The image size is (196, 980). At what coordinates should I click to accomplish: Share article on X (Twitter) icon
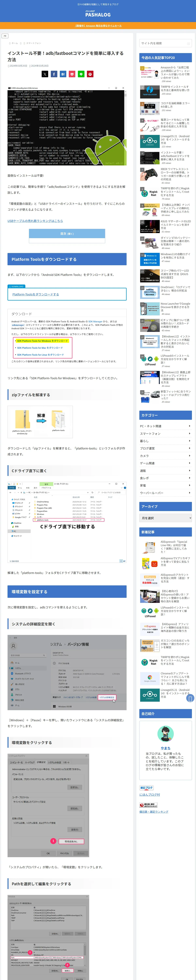click(45, 74)
